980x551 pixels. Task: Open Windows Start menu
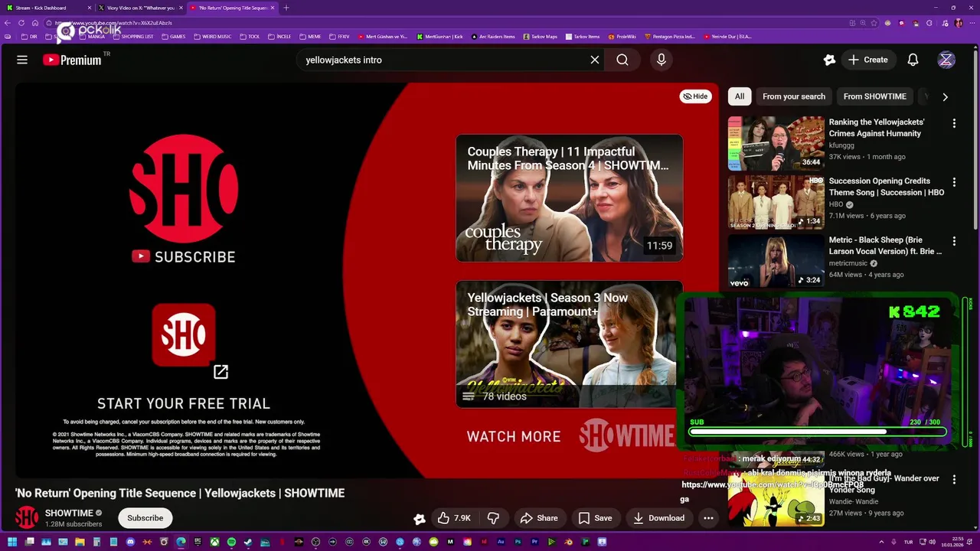click(x=11, y=543)
